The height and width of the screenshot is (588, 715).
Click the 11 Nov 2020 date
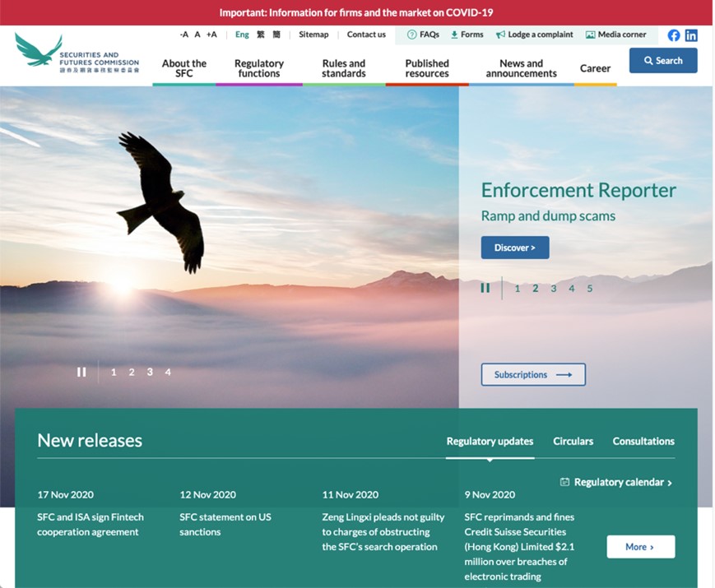351,494
